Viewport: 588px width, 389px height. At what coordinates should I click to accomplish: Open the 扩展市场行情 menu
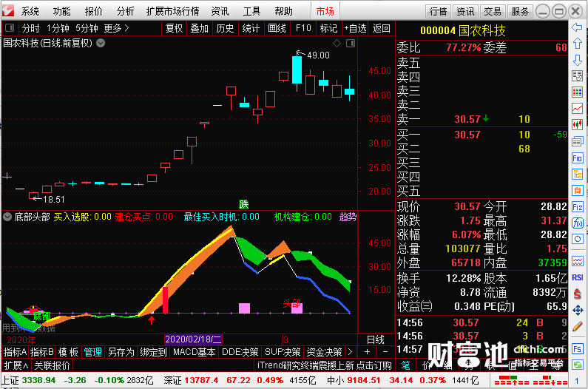173,11
